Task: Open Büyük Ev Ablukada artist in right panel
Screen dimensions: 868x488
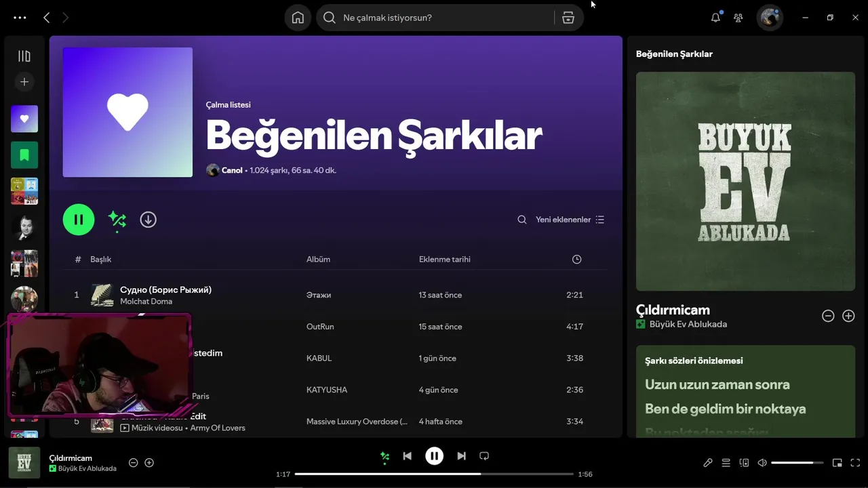Action: (688, 325)
